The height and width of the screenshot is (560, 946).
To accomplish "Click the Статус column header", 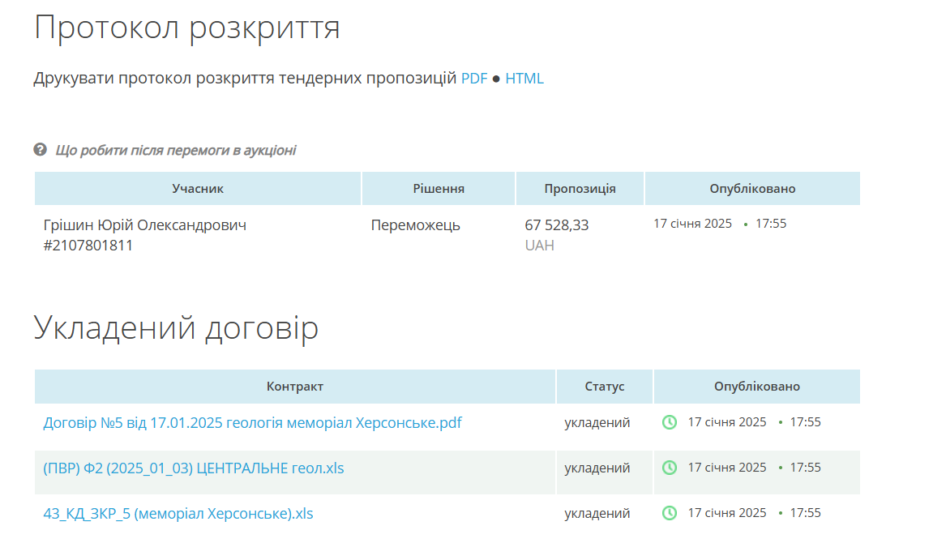I will click(x=605, y=387).
